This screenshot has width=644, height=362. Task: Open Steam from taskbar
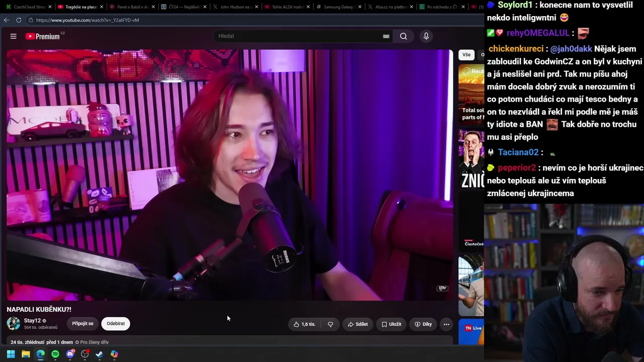click(x=100, y=354)
